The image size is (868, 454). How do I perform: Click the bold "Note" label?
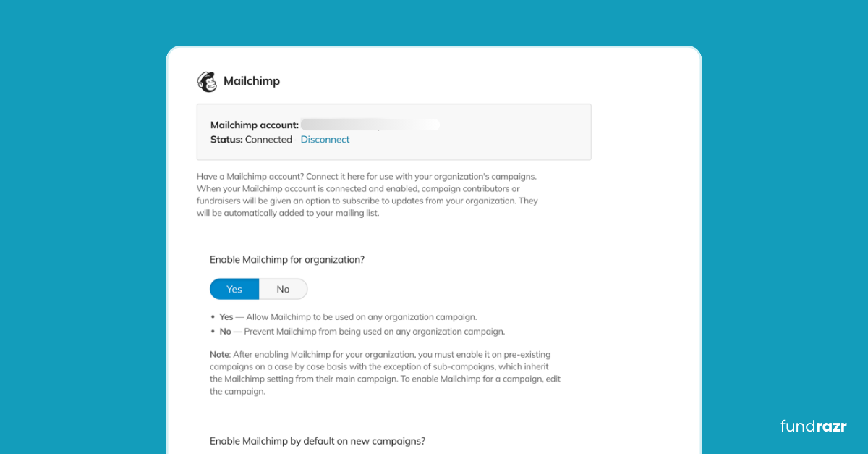click(x=219, y=355)
